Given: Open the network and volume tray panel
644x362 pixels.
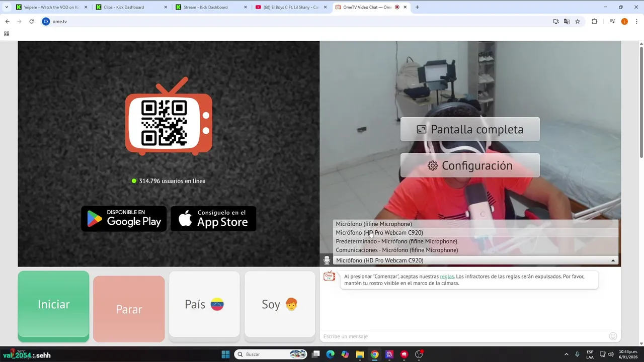Looking at the screenshot, I should coord(608,354).
